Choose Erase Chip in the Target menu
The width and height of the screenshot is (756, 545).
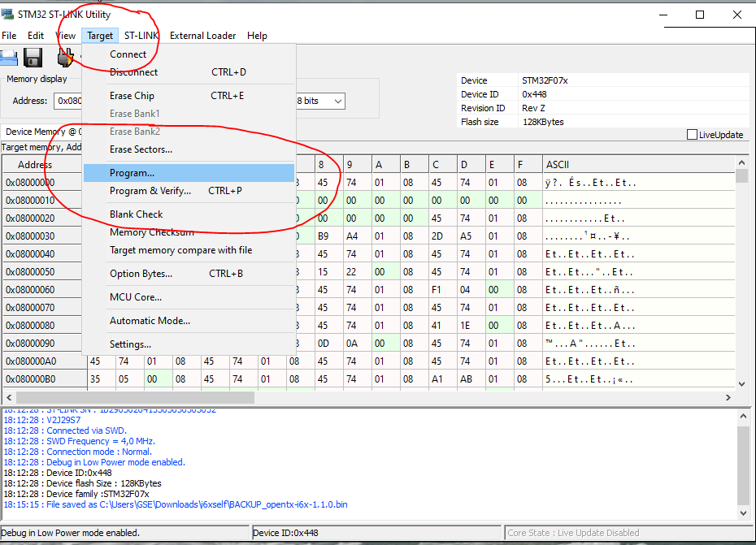[x=132, y=96]
